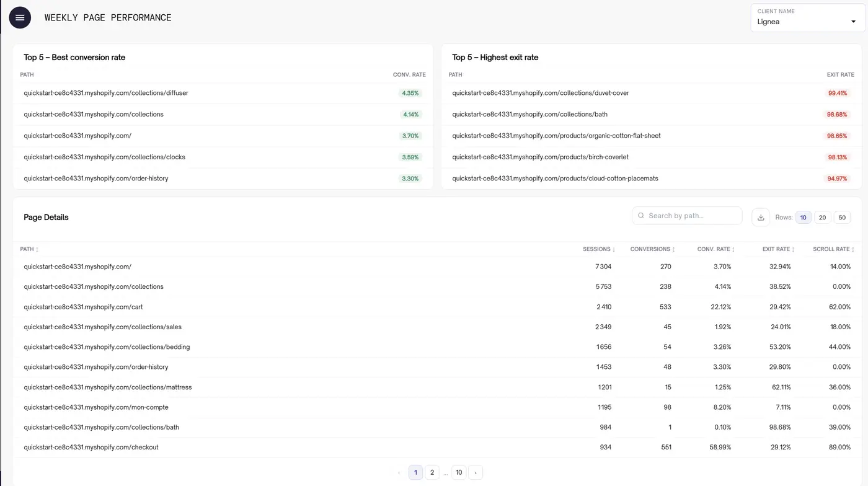Select collections/sales path in Page Details

102,327
